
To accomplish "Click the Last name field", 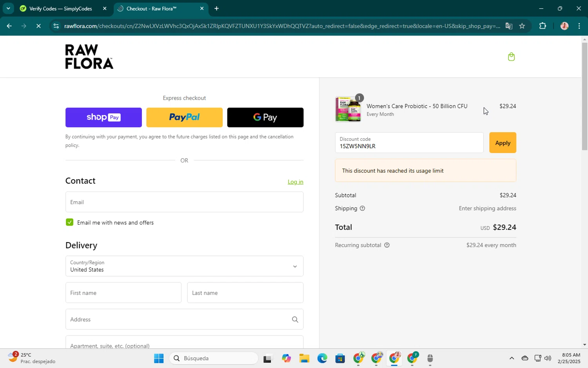I will [x=245, y=293].
